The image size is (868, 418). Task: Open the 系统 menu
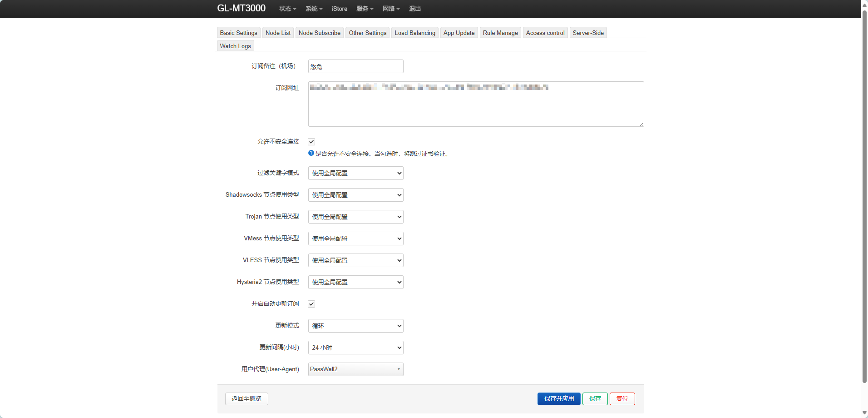[x=314, y=9]
